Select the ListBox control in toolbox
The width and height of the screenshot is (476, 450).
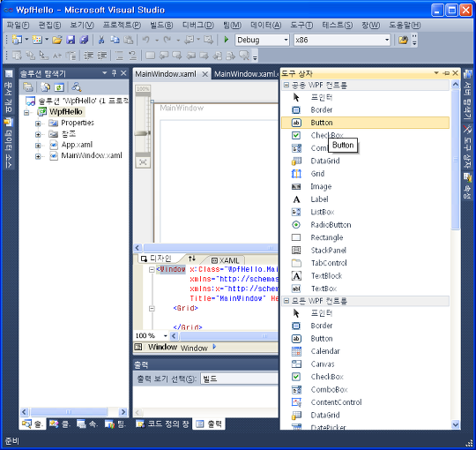(365, 212)
